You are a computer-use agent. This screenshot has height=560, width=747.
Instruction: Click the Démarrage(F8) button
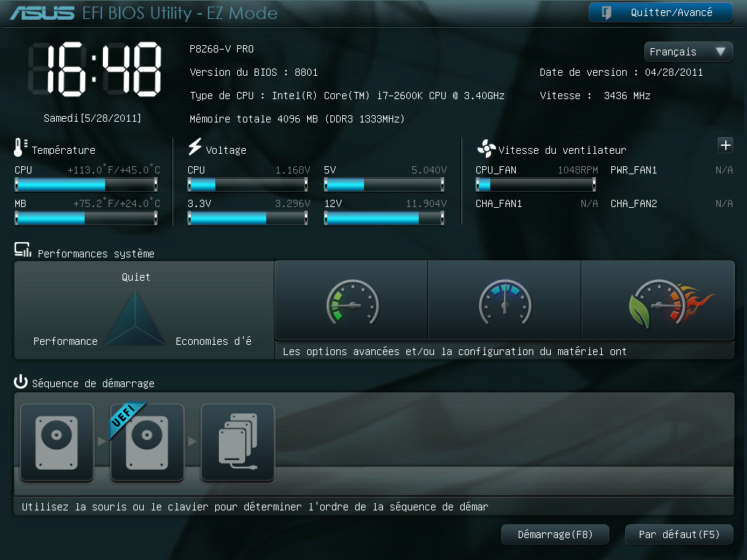click(554, 534)
